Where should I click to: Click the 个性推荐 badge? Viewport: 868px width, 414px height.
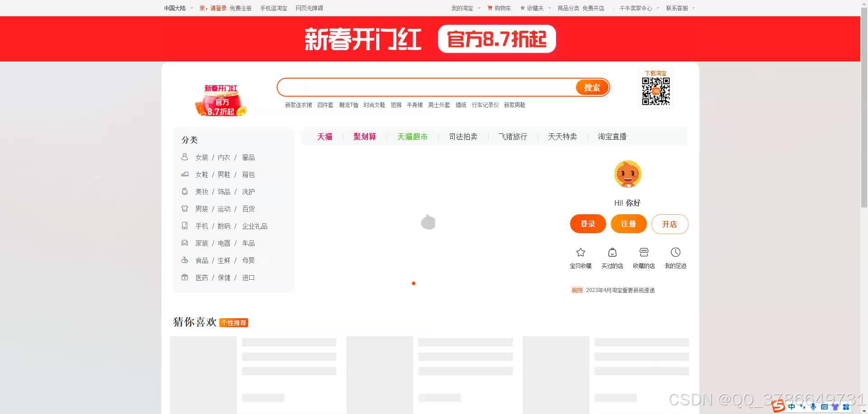pyautogui.click(x=234, y=323)
